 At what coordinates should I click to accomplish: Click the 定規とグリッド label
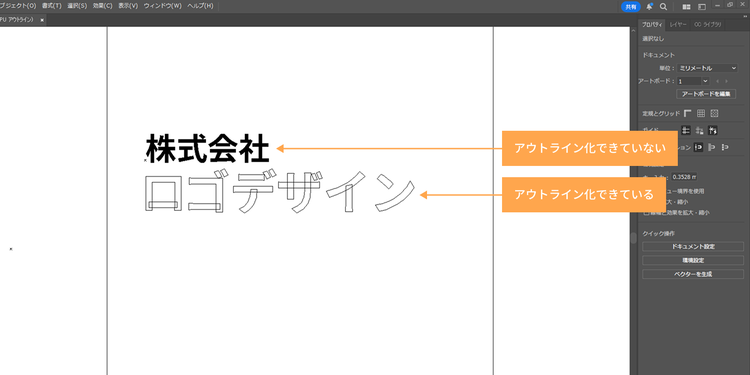661,114
